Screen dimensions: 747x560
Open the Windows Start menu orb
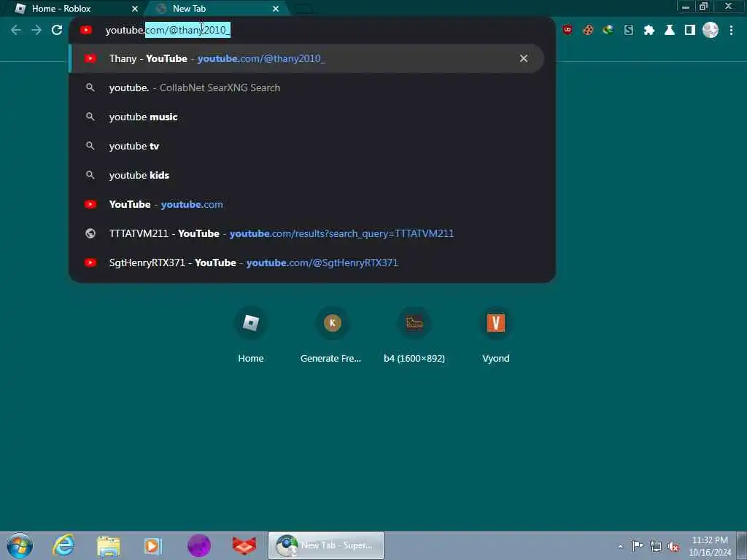click(x=20, y=545)
